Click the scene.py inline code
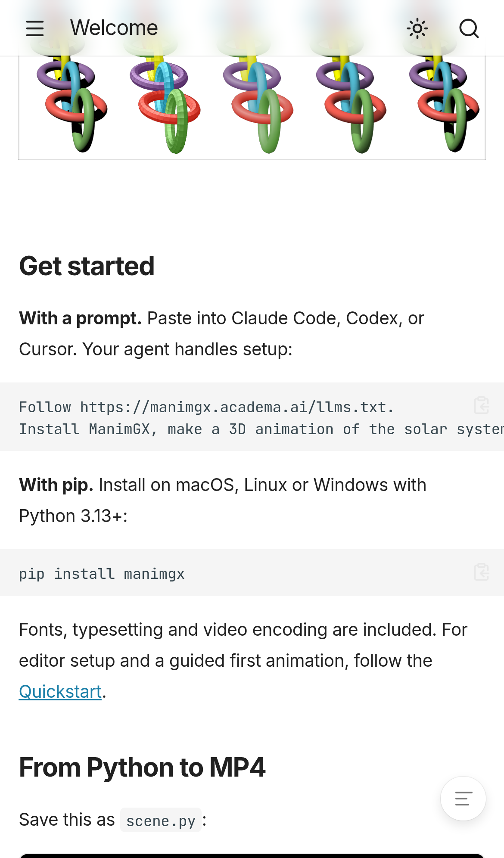Image resolution: width=504 pixels, height=858 pixels. 161,821
